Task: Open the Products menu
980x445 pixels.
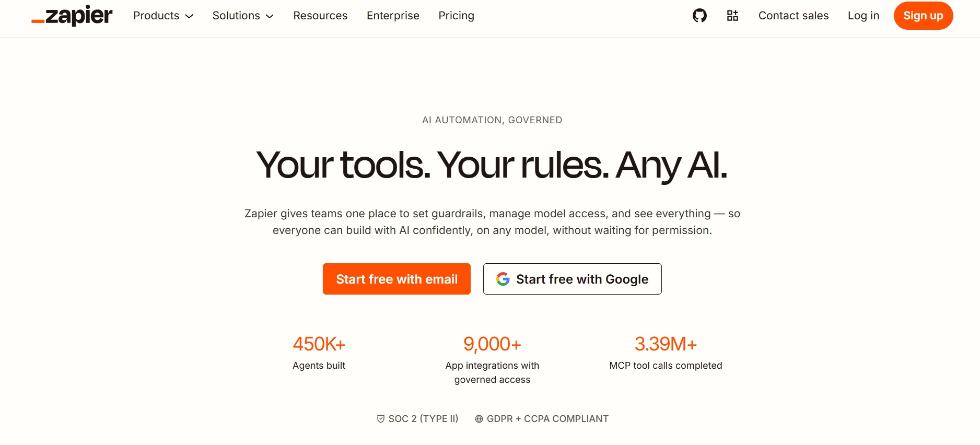Action: click(164, 16)
